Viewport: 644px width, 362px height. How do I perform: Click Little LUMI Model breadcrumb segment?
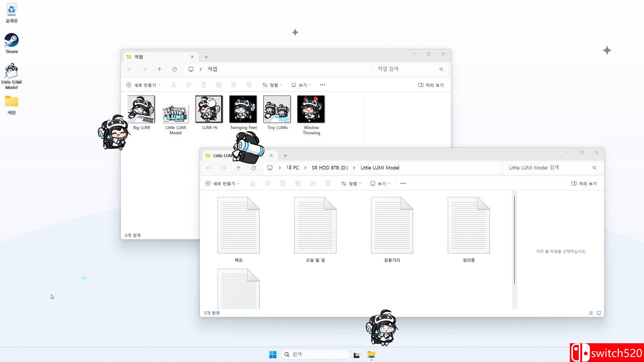(380, 168)
